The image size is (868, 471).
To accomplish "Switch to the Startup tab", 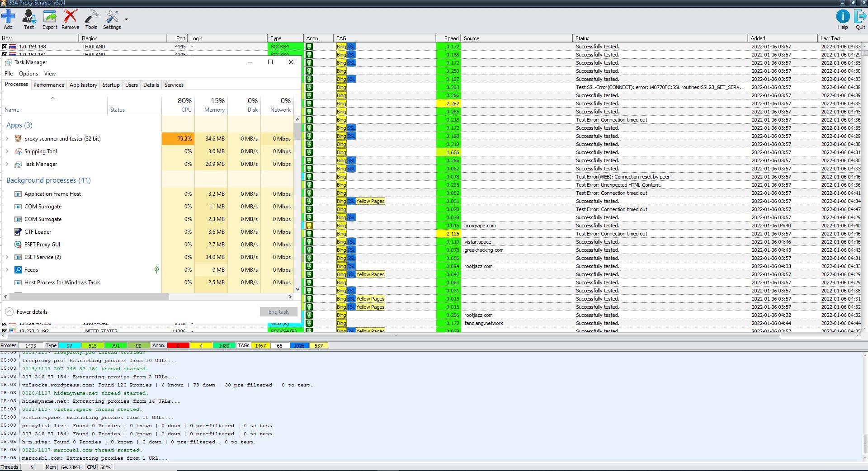I will pyautogui.click(x=111, y=85).
